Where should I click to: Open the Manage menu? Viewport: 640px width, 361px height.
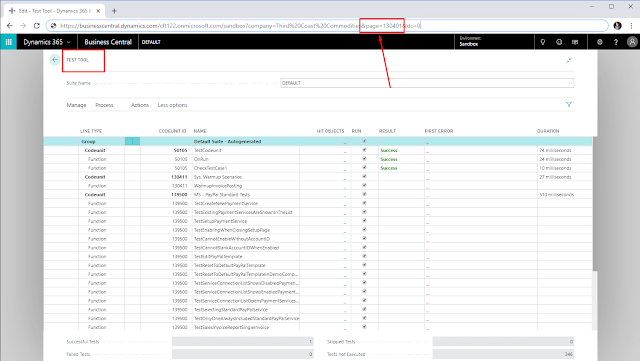click(x=76, y=105)
